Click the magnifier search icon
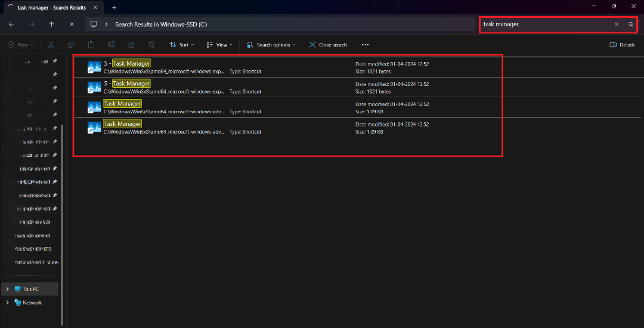 pos(631,24)
